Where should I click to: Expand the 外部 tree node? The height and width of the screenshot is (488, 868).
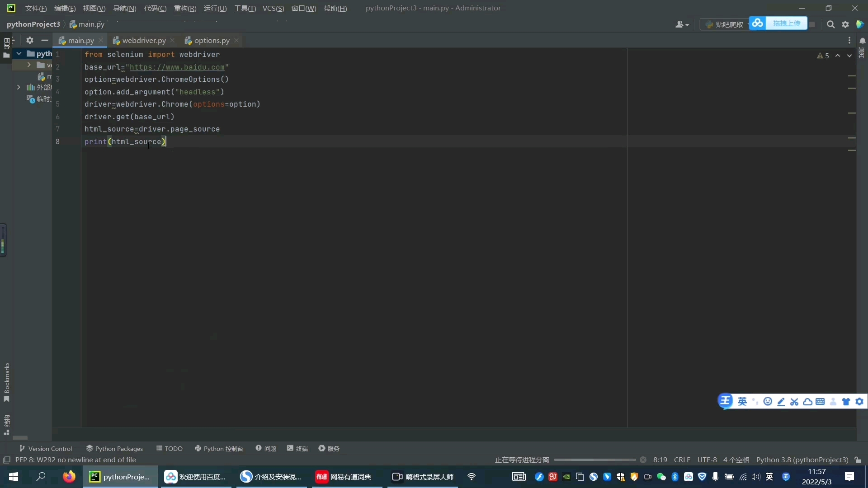click(x=18, y=88)
